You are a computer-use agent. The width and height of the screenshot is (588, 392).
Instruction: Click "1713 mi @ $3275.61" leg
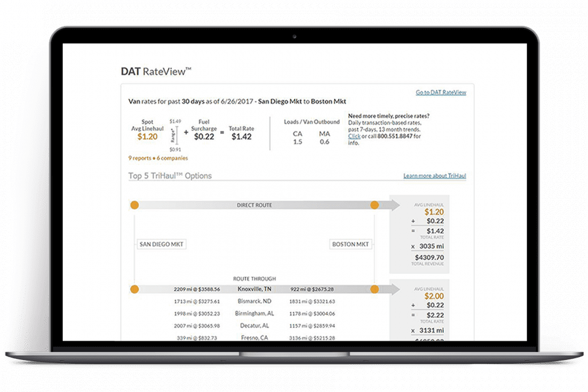pyautogui.click(x=197, y=301)
